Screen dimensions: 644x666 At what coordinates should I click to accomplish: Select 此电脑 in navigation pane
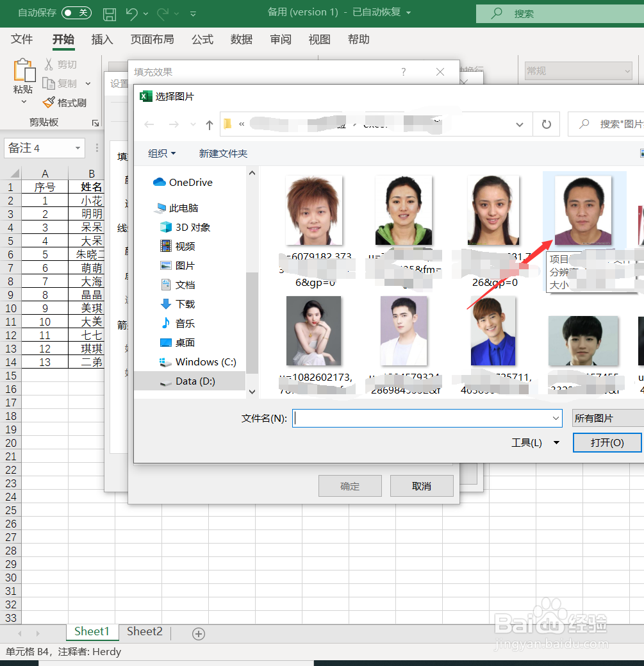coord(178,208)
